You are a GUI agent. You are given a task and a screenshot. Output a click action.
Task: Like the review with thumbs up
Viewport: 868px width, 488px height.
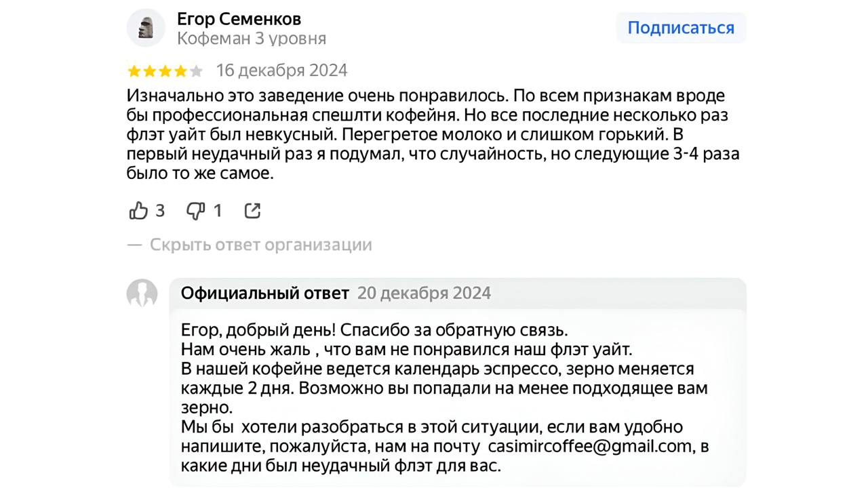tap(138, 211)
